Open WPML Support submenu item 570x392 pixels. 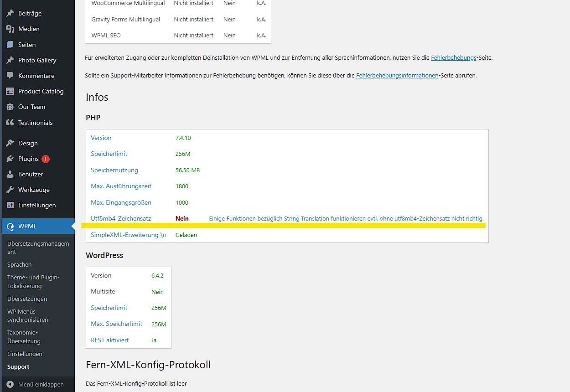pyautogui.click(x=18, y=367)
